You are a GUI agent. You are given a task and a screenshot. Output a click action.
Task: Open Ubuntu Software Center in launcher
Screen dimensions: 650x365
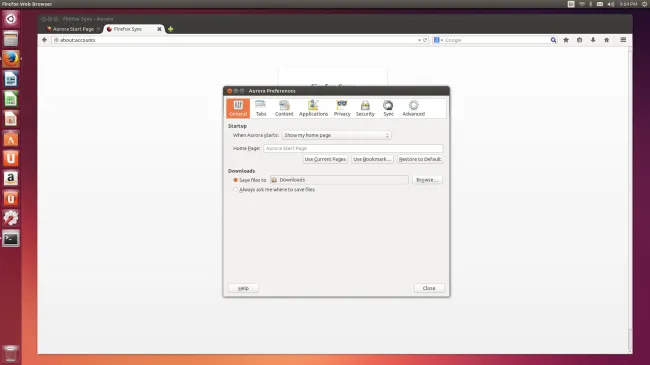click(x=11, y=139)
